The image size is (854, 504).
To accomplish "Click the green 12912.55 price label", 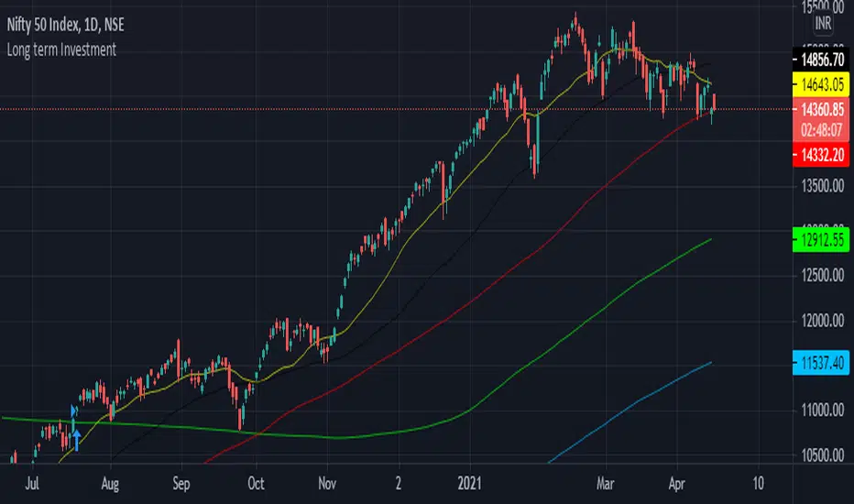I will click(821, 240).
